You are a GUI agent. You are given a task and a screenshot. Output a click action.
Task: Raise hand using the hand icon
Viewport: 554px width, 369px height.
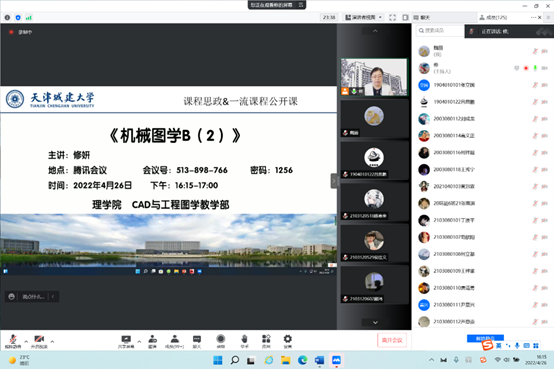point(244,341)
